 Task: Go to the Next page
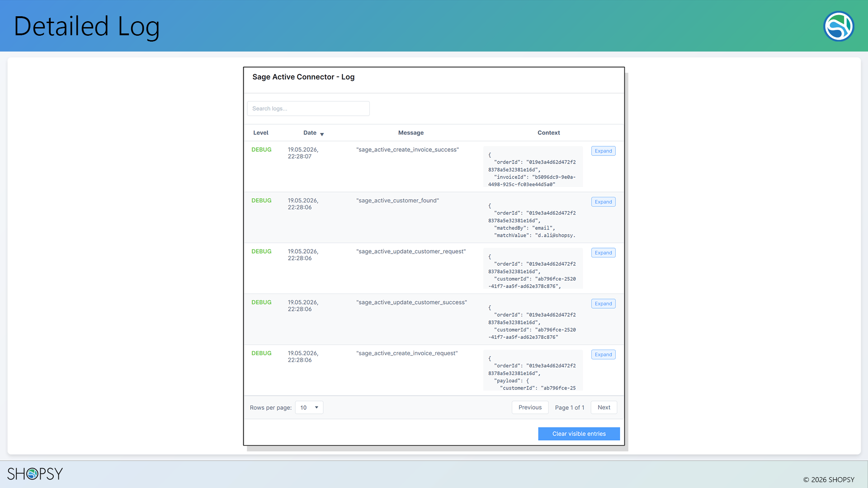[x=604, y=408]
